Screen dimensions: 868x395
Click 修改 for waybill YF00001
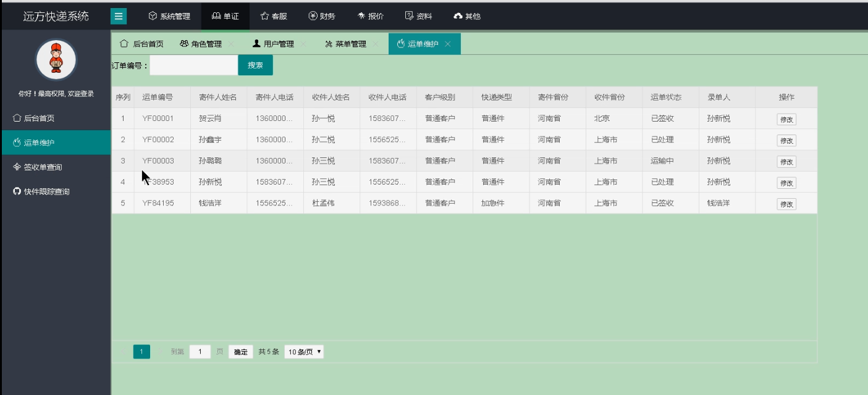pos(786,120)
